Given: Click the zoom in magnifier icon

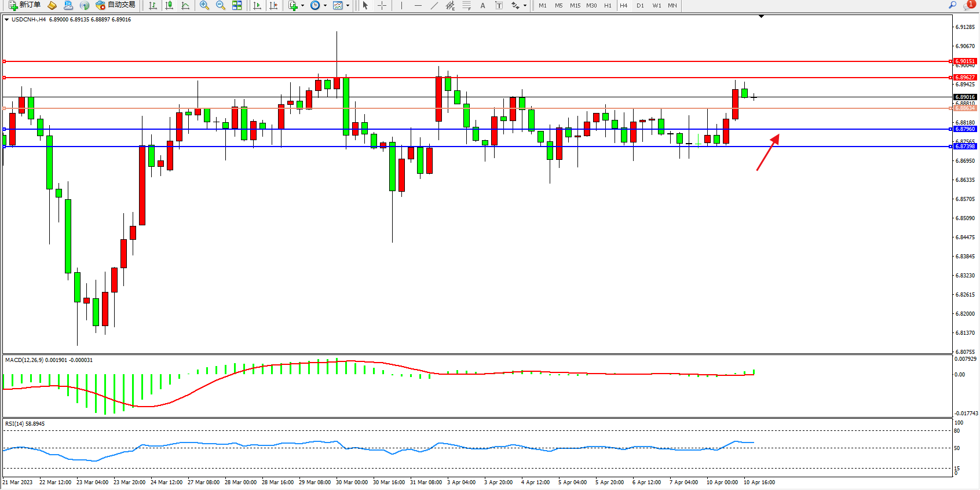Looking at the screenshot, I should pyautogui.click(x=204, y=5).
